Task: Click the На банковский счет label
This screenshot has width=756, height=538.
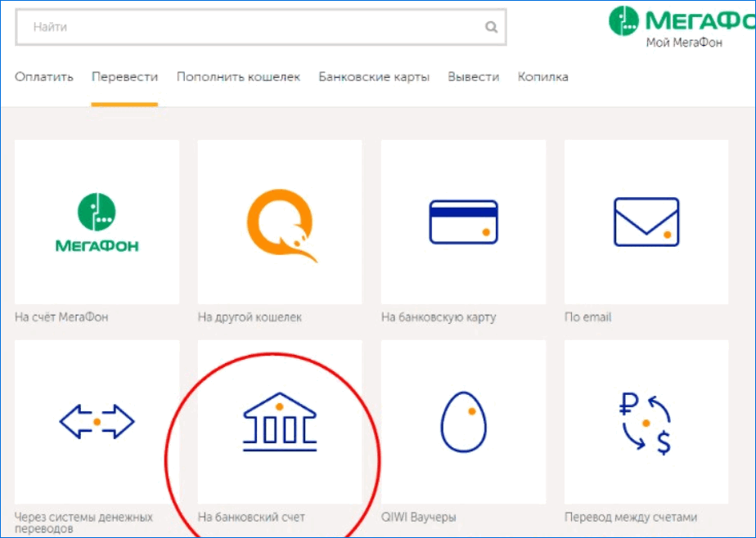Action: tap(251, 518)
